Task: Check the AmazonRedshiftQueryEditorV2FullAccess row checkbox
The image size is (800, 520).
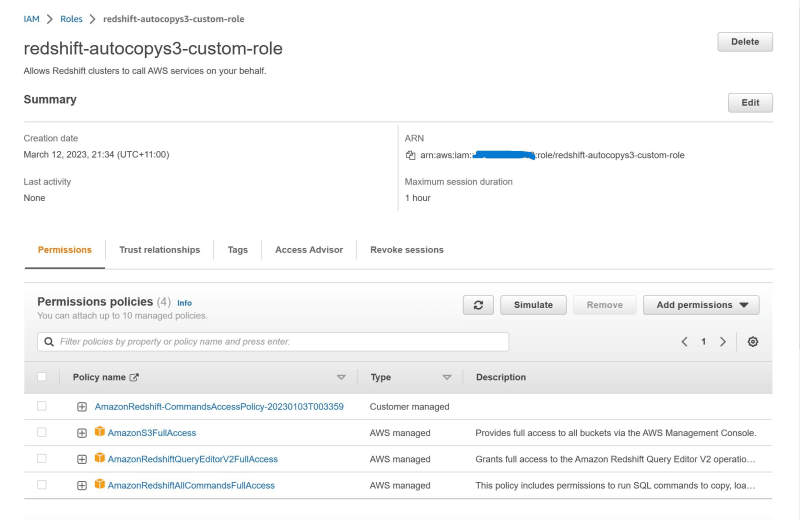Action: (x=42, y=458)
